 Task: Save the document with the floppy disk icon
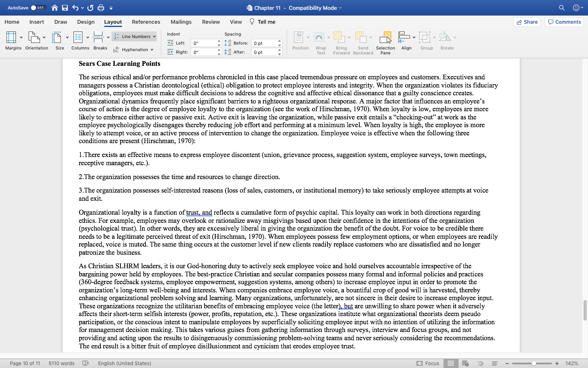pos(65,8)
